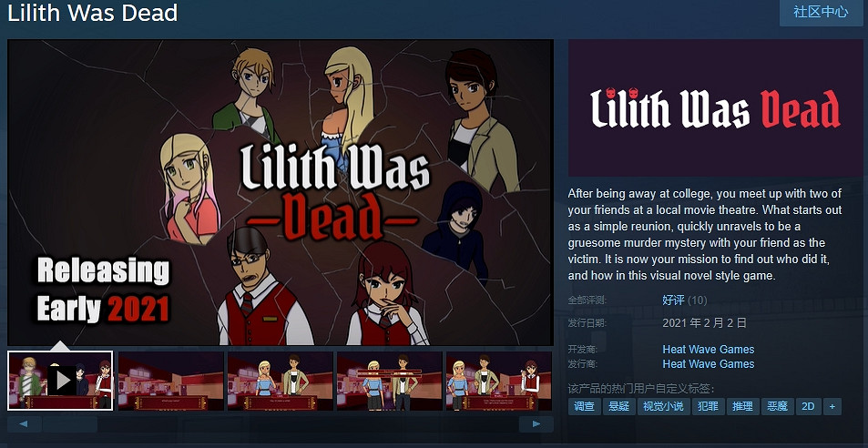
Task: Select the third screenshot with two characters
Action: click(x=281, y=381)
